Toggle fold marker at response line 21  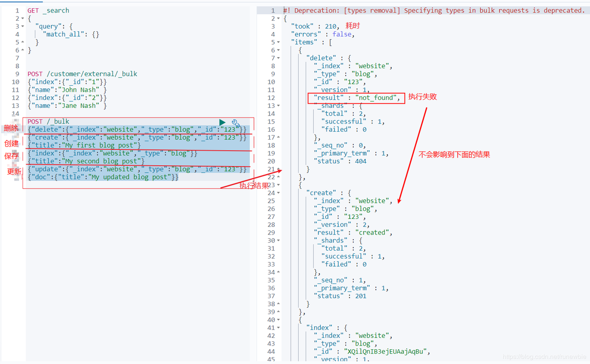tap(279, 169)
